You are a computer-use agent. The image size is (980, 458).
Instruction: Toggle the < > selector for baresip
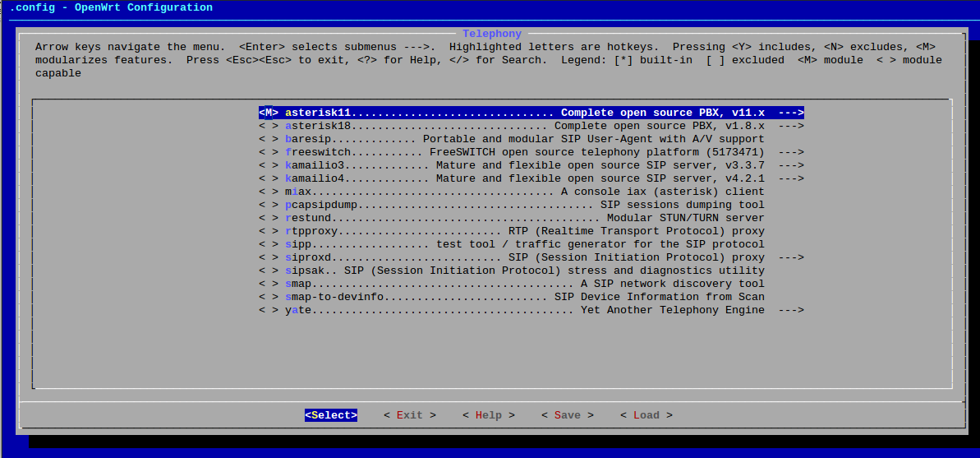tap(268, 139)
